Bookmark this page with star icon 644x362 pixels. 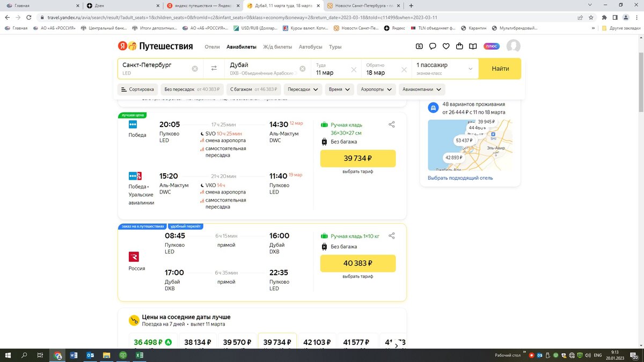click(590, 18)
